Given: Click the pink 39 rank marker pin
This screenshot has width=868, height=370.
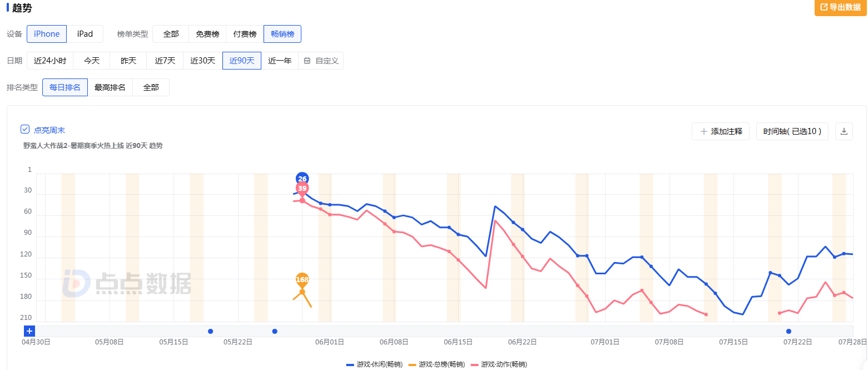Looking at the screenshot, I should [302, 189].
